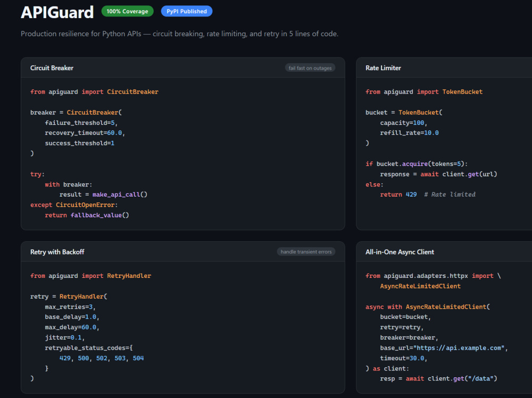
Task: Click the 'return 429 # Rate limited' line
Action: coord(428,194)
